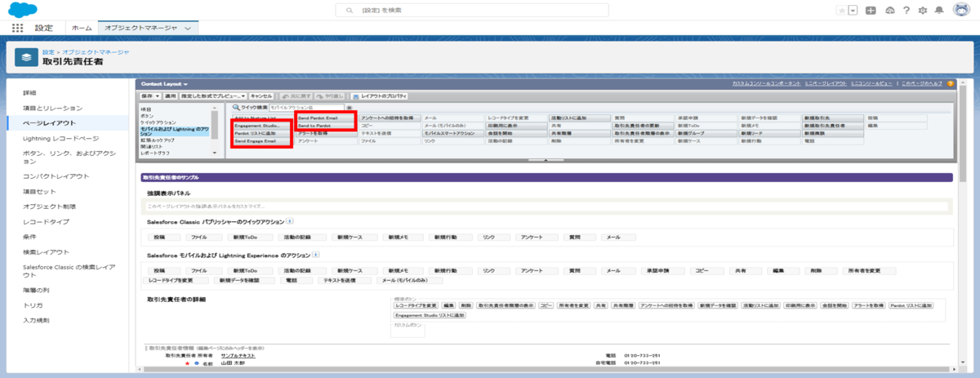Screen dimensions: 980x378
Task: Click the favorites star icon
Action: [x=841, y=10]
